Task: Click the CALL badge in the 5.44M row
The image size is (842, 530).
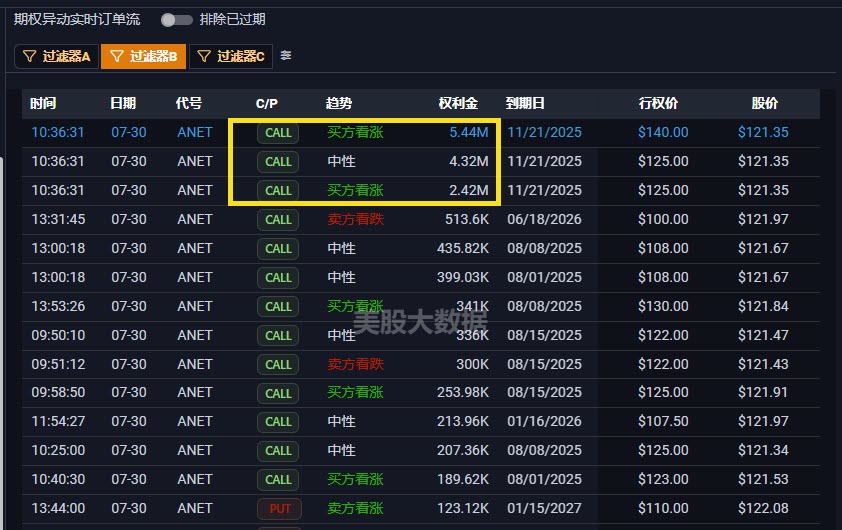Action: 279,133
